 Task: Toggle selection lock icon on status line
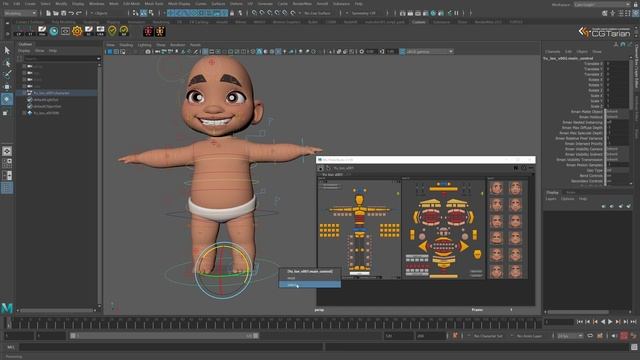pos(232,13)
